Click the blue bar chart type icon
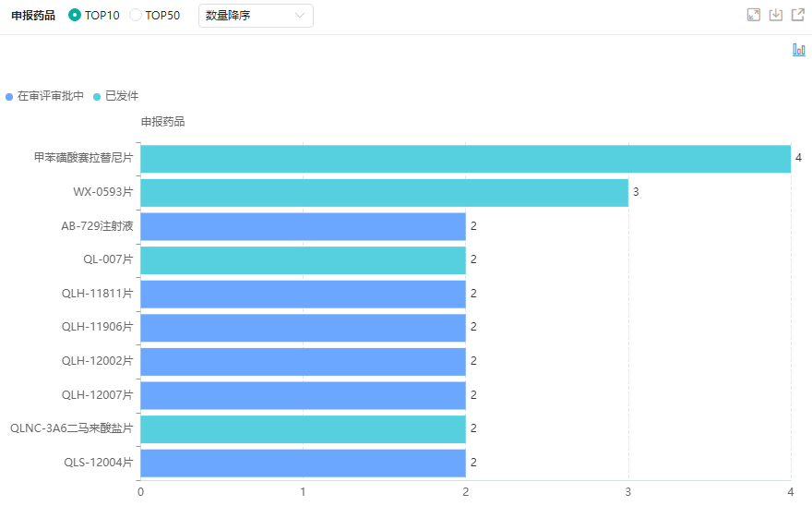Screen dimensions: 812x506 click(x=799, y=50)
